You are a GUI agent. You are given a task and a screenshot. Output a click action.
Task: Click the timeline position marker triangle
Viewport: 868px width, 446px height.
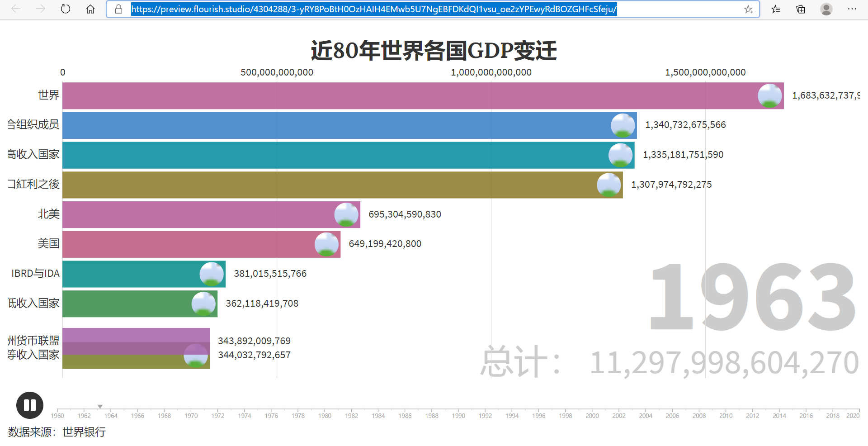coord(100,407)
